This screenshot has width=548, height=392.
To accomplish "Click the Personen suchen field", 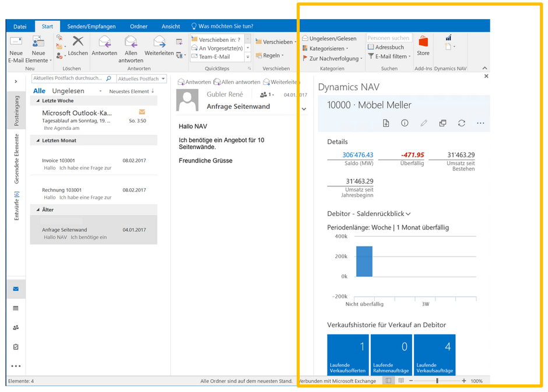I will (389, 38).
